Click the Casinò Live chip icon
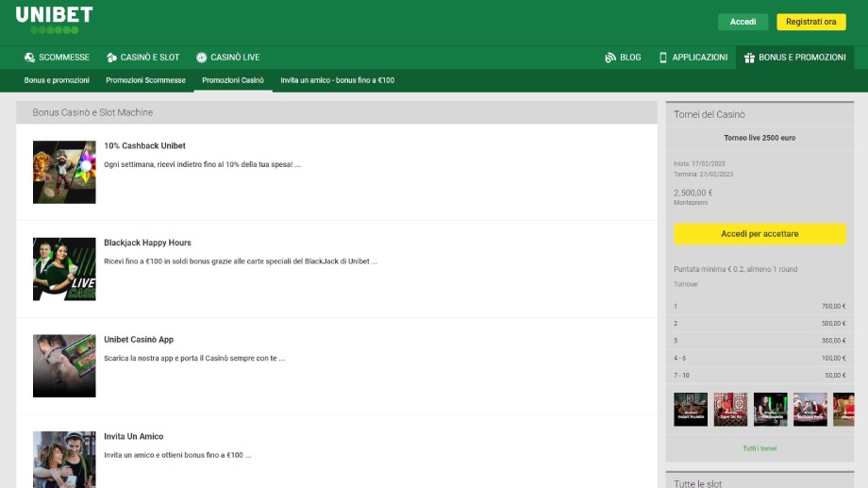This screenshot has height=488, width=868. tap(202, 57)
